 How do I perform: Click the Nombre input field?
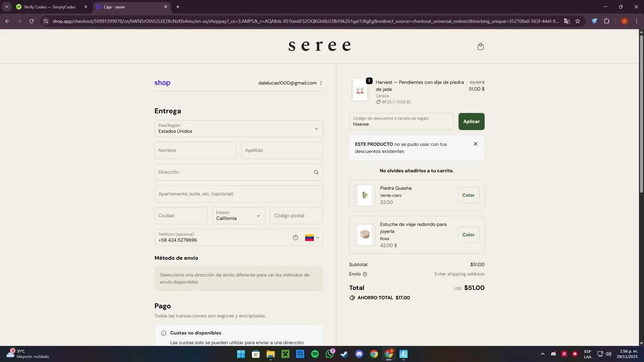point(195,151)
